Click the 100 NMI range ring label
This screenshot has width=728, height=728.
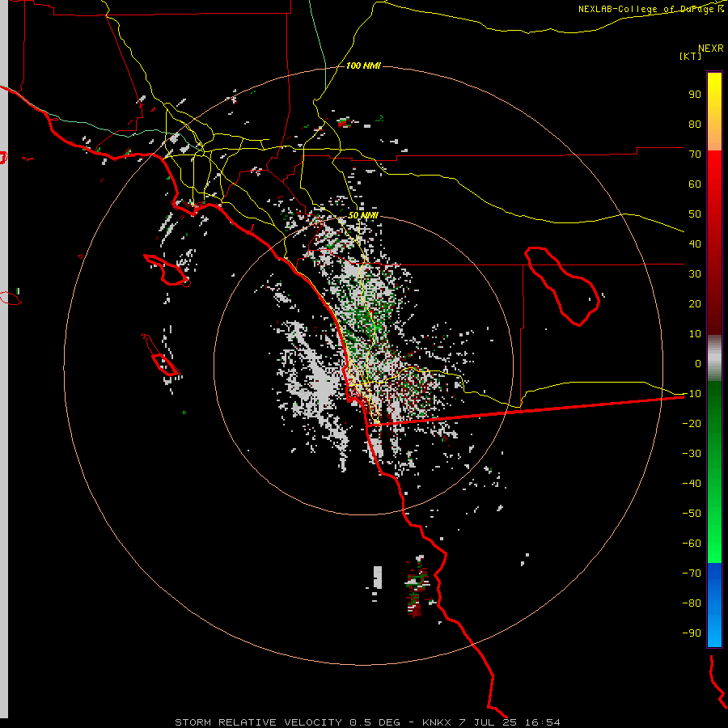tap(363, 66)
